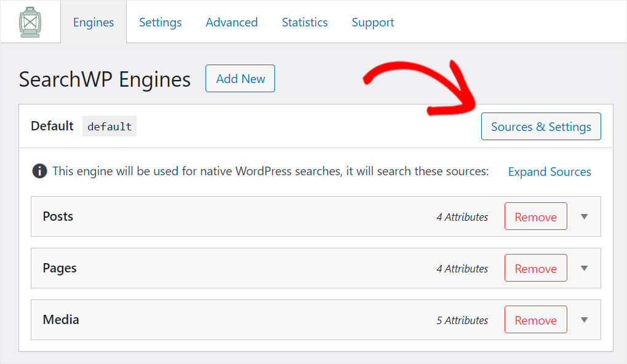This screenshot has width=627, height=364.
Task: Remove the Media source
Action: tap(535, 320)
